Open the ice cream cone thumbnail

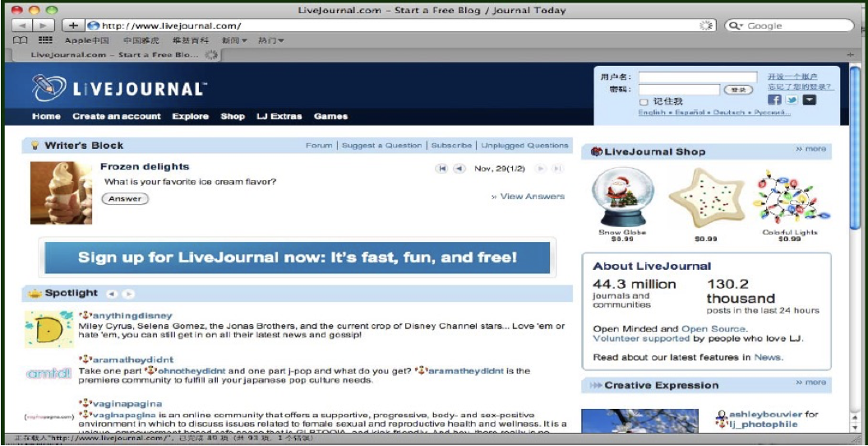pyautogui.click(x=61, y=193)
